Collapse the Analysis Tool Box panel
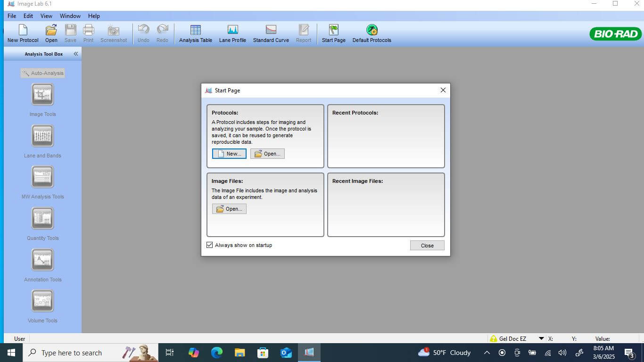 (75, 54)
